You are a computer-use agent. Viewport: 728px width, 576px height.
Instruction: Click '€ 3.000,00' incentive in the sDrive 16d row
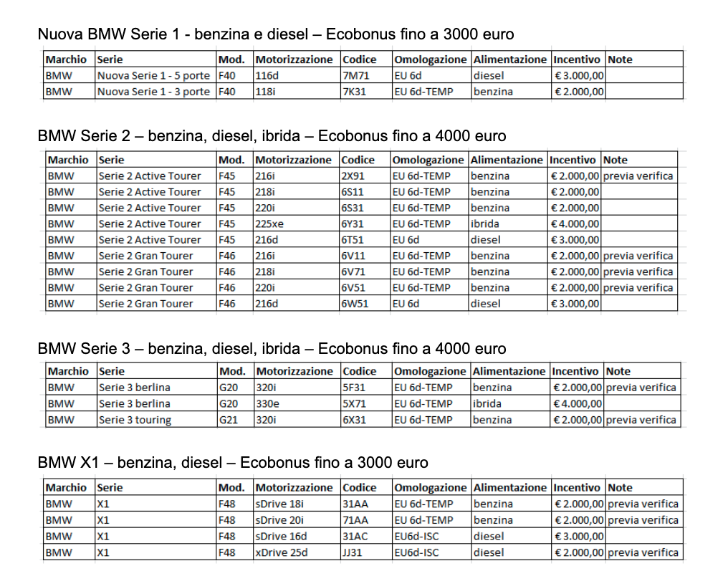click(579, 537)
